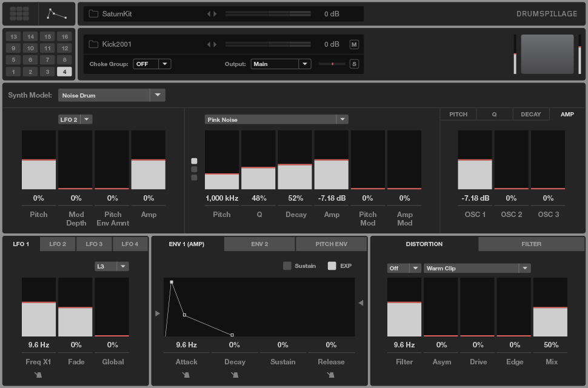Select drum pad 13

click(x=13, y=36)
